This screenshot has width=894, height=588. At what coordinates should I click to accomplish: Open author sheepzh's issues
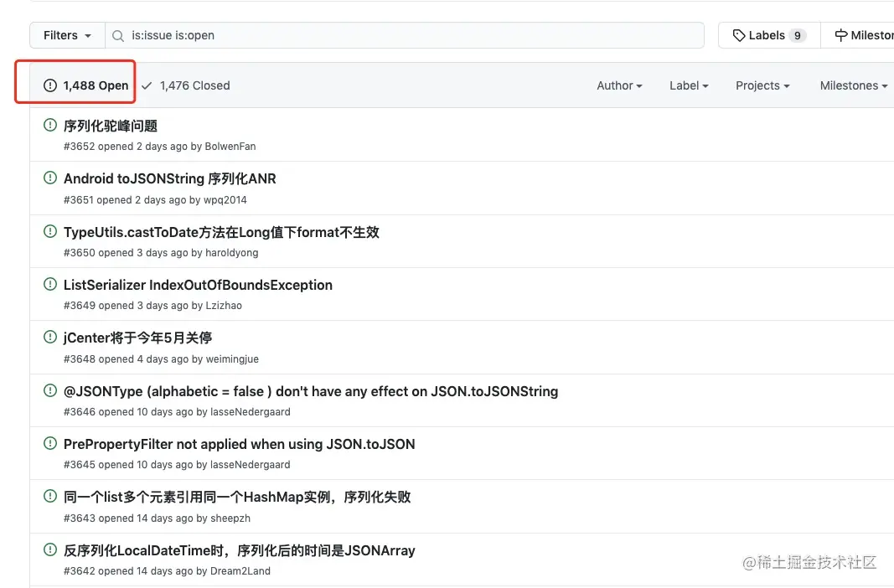[x=230, y=518]
